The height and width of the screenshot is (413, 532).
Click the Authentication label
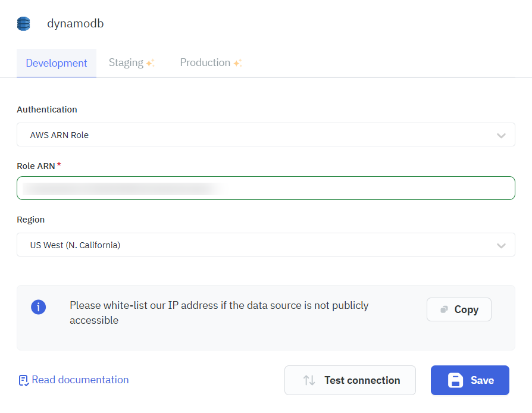point(47,109)
